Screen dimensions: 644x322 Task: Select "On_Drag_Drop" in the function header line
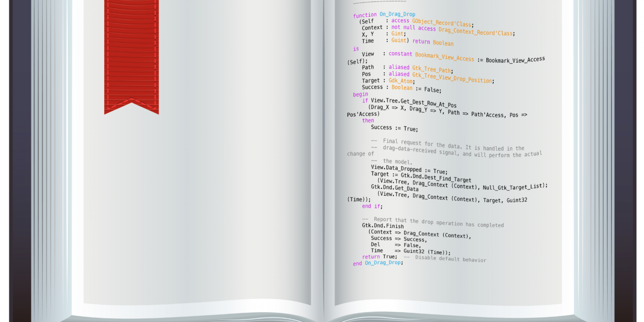click(397, 14)
